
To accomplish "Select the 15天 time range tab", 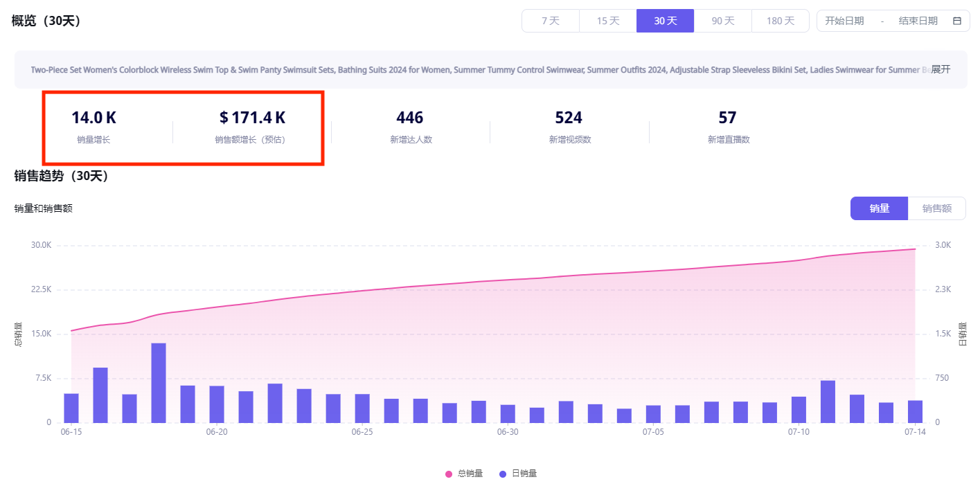I will pos(608,21).
